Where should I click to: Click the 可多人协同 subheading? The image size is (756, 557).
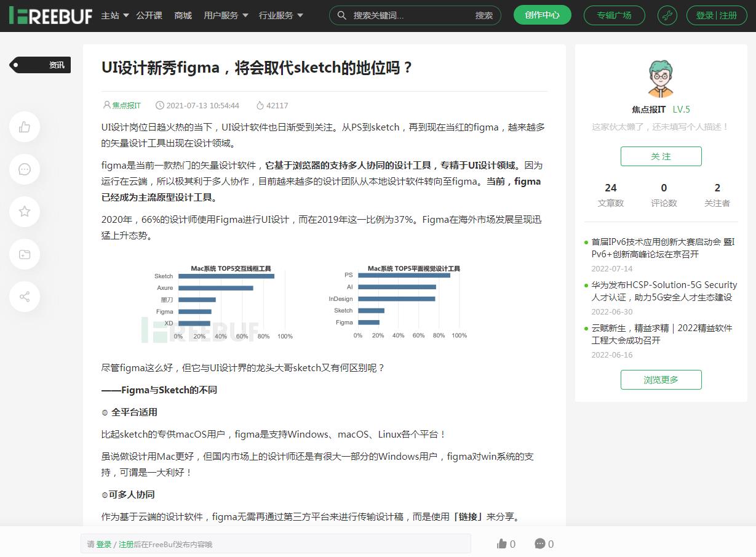click(132, 495)
